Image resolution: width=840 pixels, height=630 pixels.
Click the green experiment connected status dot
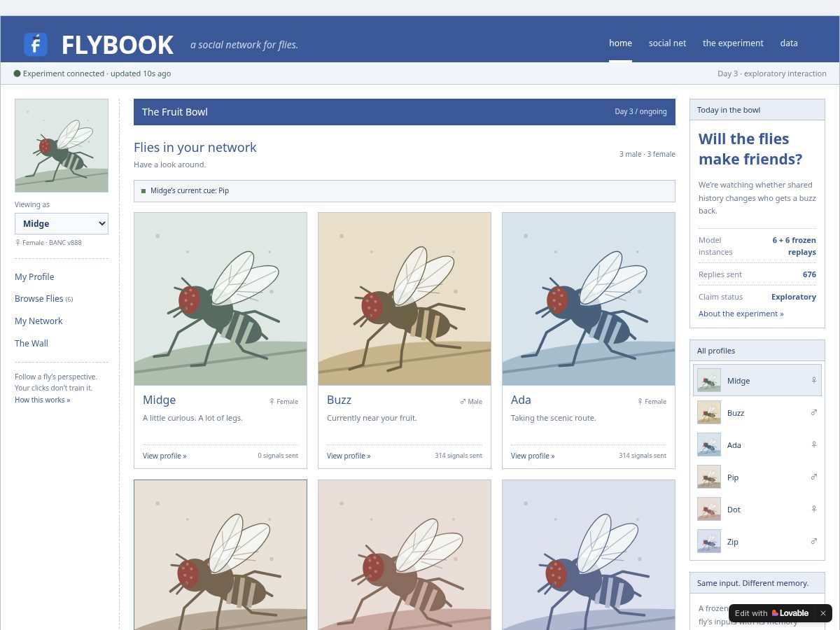click(x=17, y=73)
